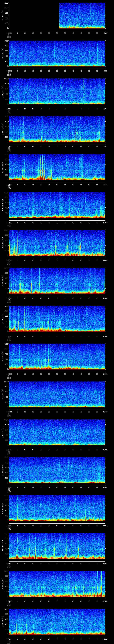This screenshot has height=644, width=114.
Task: Select the spectrogram panel starting at 4:13:00
Action: 57,356
